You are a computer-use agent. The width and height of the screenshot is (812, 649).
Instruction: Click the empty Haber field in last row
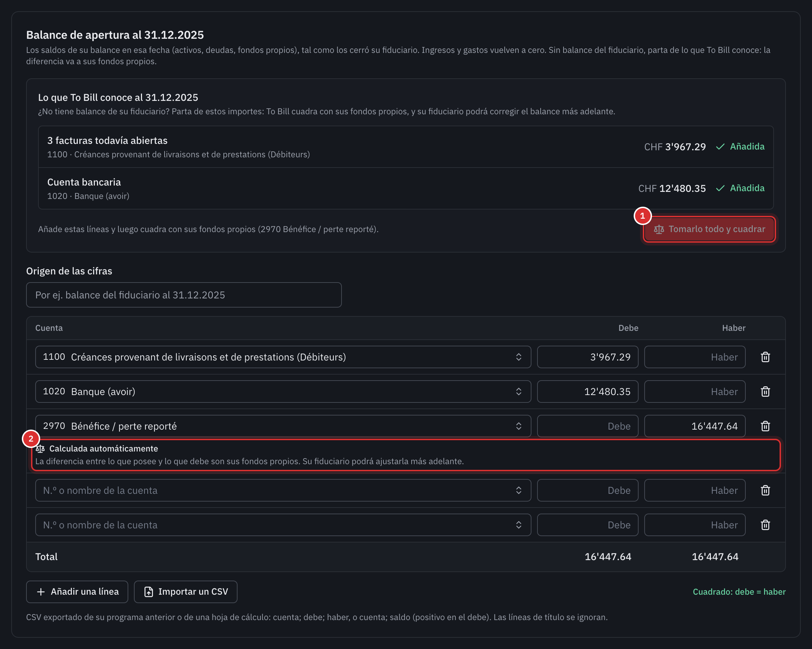pyautogui.click(x=695, y=525)
